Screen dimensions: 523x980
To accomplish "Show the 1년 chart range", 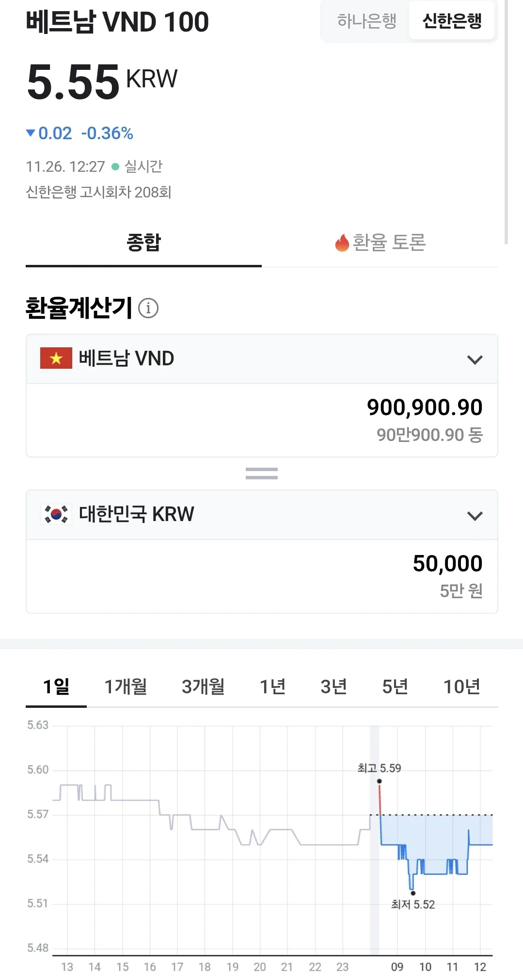I will click(272, 686).
